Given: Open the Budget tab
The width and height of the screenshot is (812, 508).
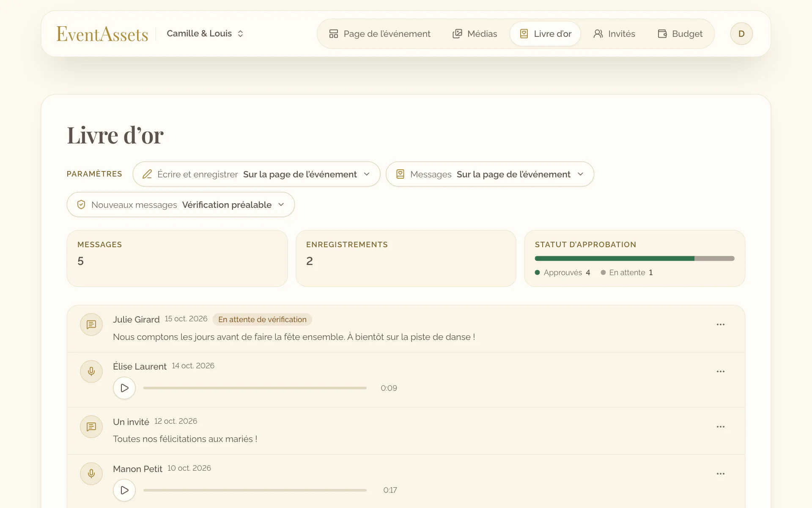Looking at the screenshot, I should click(680, 34).
